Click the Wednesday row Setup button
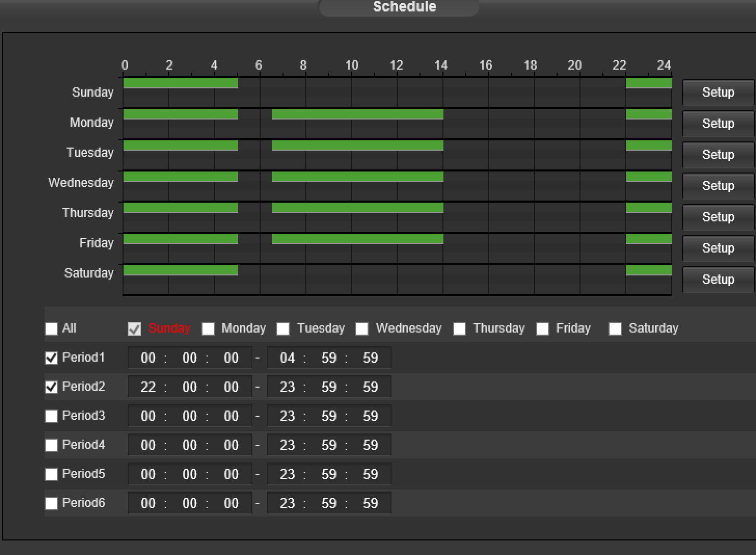 pyautogui.click(x=718, y=186)
